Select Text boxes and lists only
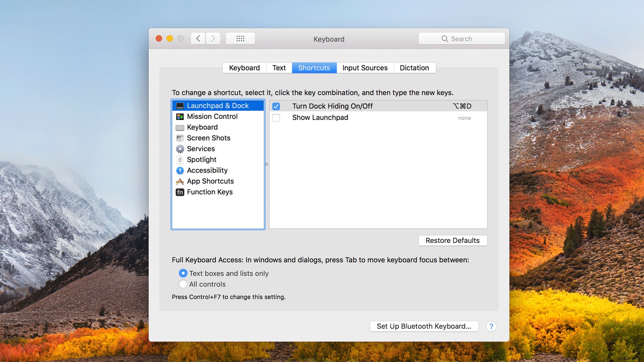The image size is (644, 362). 183,273
